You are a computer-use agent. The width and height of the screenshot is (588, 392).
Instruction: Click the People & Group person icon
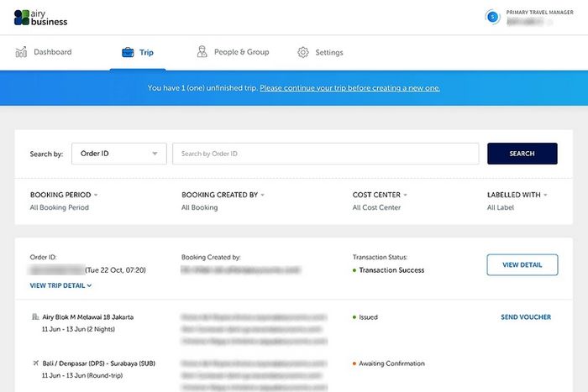click(202, 52)
